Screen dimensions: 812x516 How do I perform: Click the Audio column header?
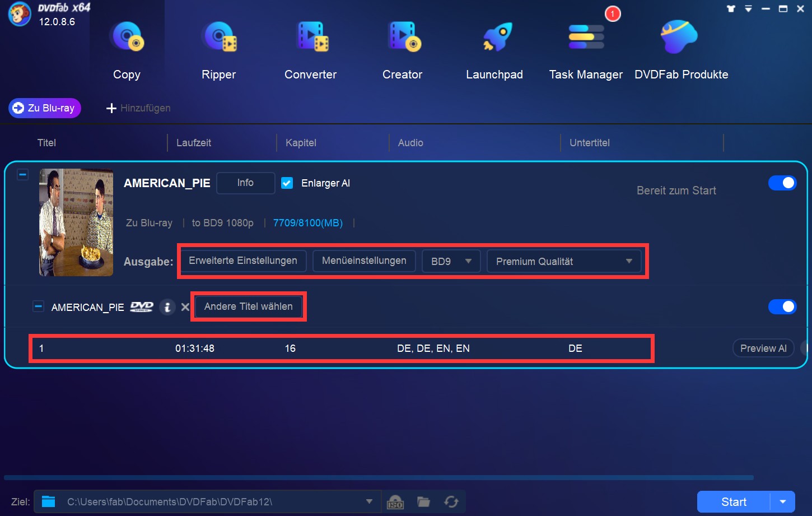point(410,143)
